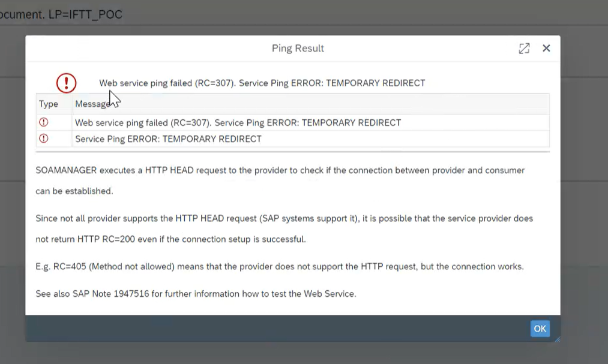
Task: Click the dimmed page area below the dialog
Action: pos(300,354)
